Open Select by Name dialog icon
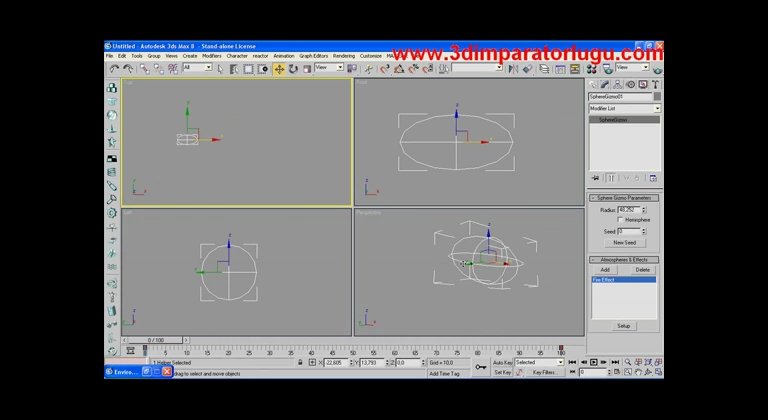Image resolution: width=768 pixels, height=420 pixels. click(x=234, y=69)
